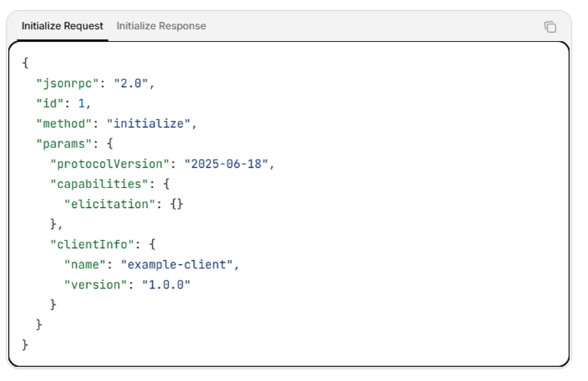Click the "capabilities" key
The image size is (588, 381).
point(96,184)
